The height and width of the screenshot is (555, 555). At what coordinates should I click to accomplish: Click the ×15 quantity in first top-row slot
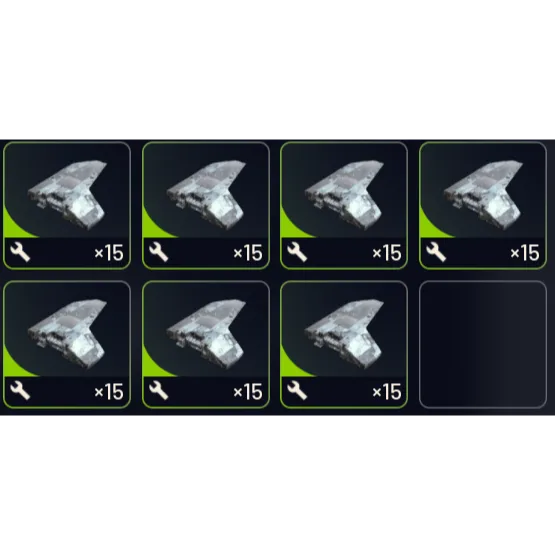tap(109, 253)
